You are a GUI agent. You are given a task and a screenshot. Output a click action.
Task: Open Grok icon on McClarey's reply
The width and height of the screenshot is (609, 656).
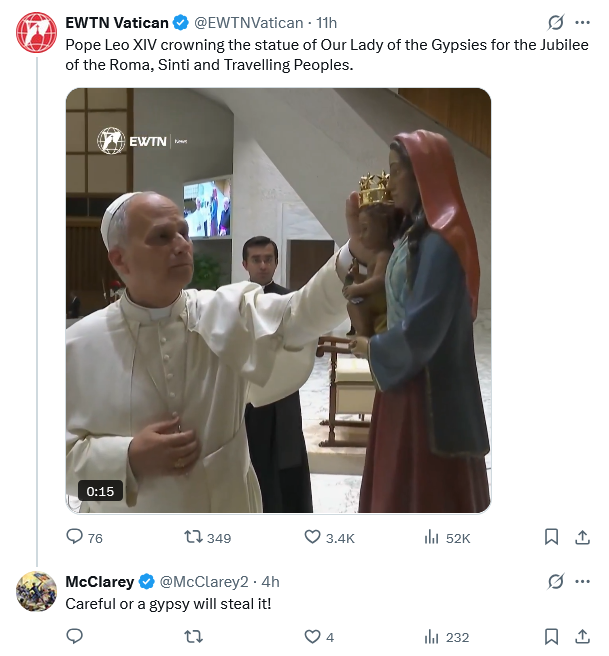click(556, 581)
